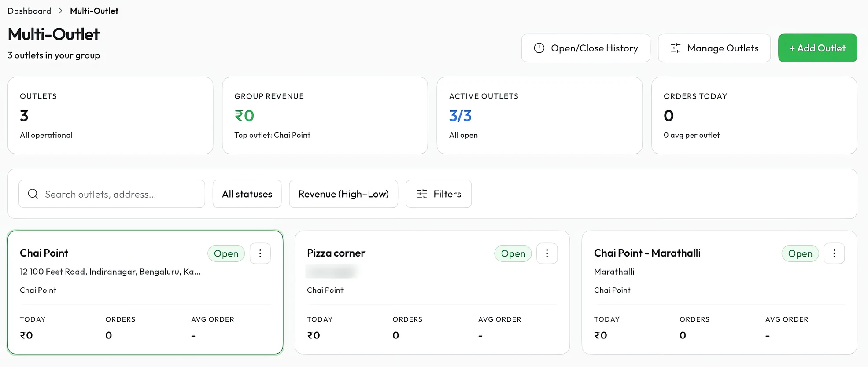Click the 'All operational' text

tap(46, 135)
